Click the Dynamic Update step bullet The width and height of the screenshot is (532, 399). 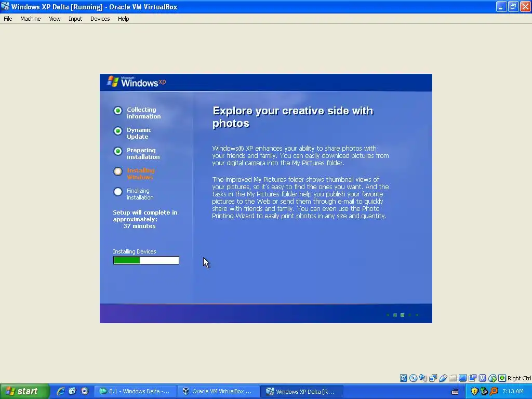[x=118, y=131]
